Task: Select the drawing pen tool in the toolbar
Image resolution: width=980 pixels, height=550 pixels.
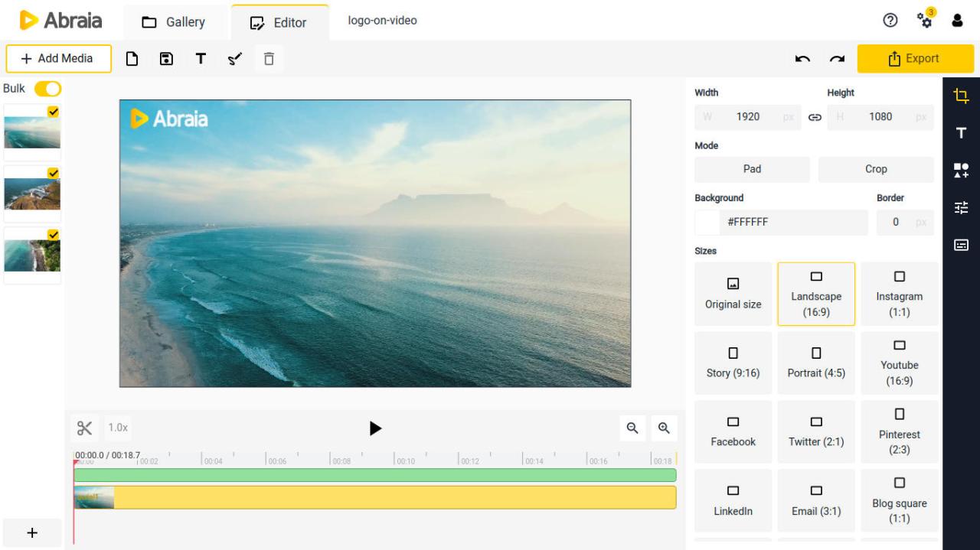Action: point(234,58)
